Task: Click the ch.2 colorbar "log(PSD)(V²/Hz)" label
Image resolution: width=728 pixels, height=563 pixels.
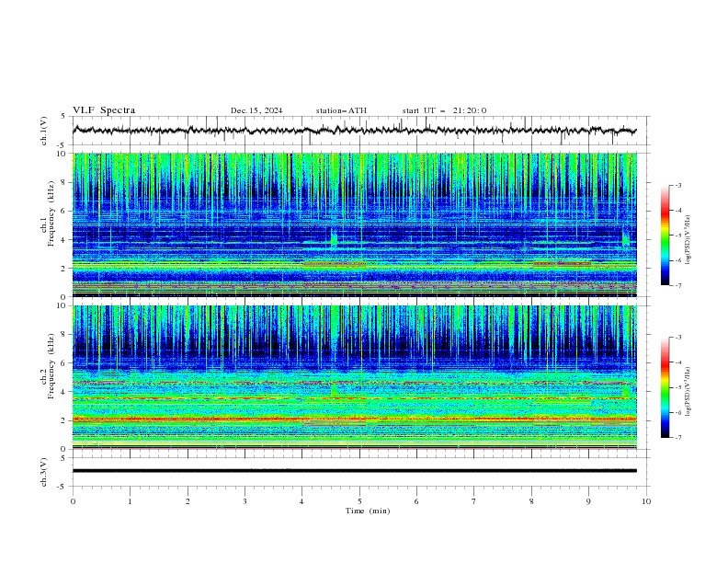Action: click(x=688, y=391)
